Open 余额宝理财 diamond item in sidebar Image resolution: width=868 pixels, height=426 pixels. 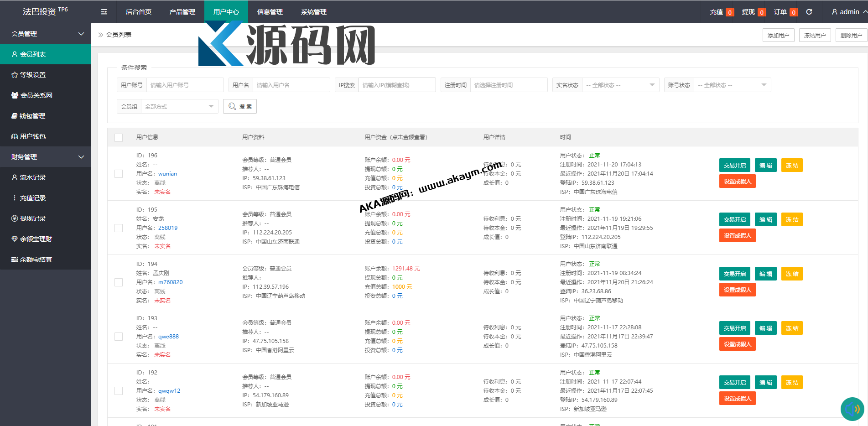click(36, 239)
